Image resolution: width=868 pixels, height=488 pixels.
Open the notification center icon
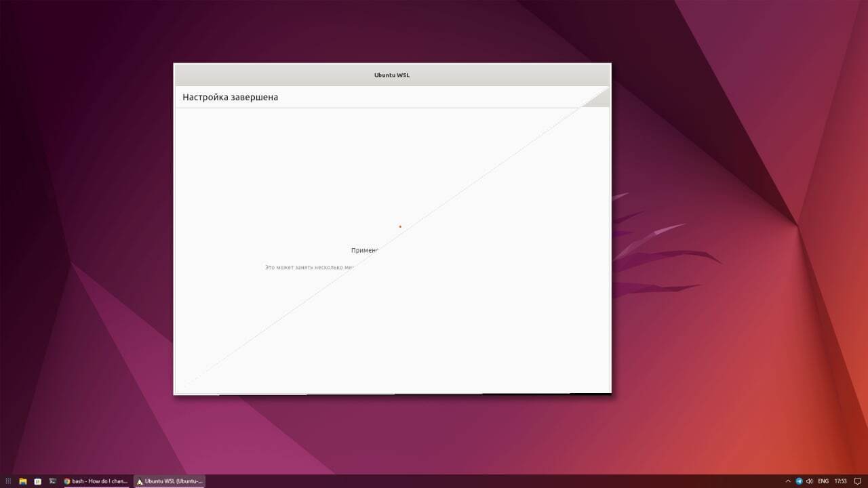pyautogui.click(x=857, y=481)
